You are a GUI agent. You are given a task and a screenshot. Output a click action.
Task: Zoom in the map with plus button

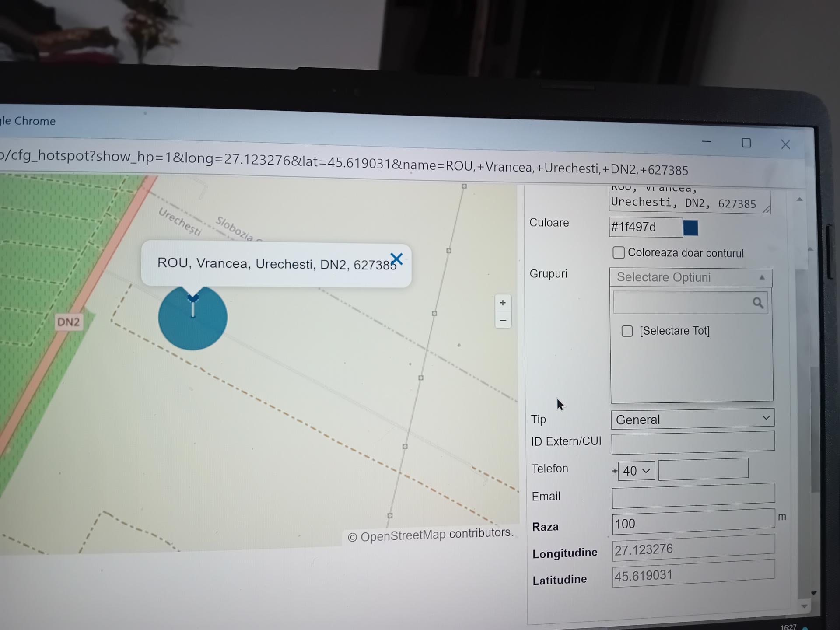click(503, 303)
